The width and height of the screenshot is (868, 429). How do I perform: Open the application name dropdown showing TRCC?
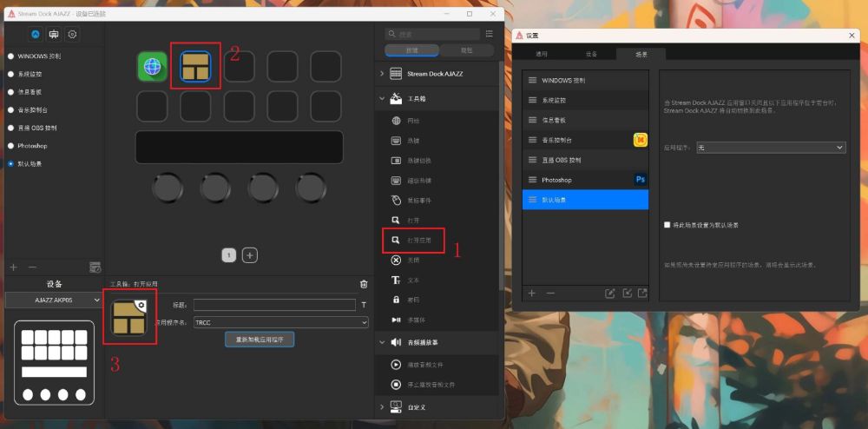tap(280, 322)
